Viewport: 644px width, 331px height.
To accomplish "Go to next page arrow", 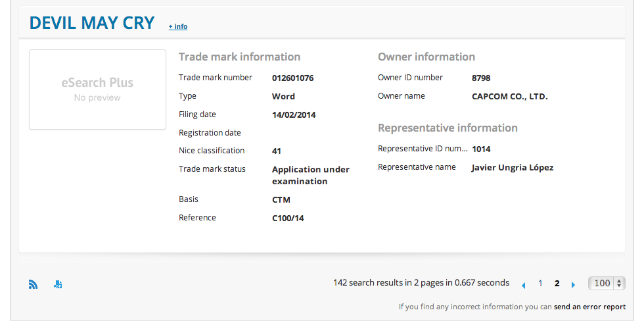I will click(573, 284).
